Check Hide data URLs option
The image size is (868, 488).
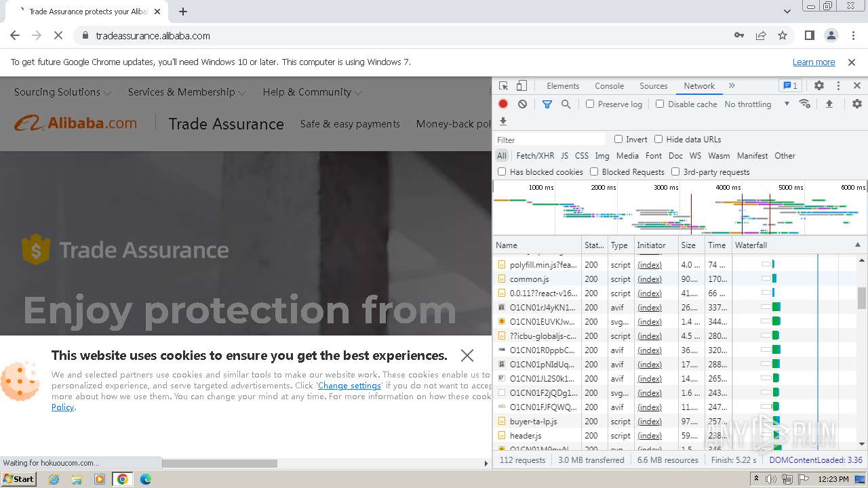pos(658,139)
